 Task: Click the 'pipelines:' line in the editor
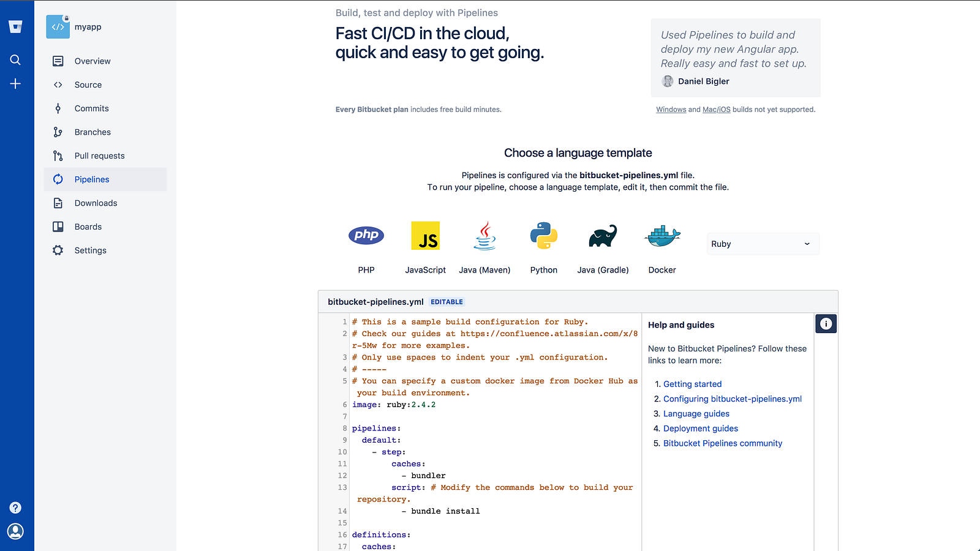[x=377, y=429]
